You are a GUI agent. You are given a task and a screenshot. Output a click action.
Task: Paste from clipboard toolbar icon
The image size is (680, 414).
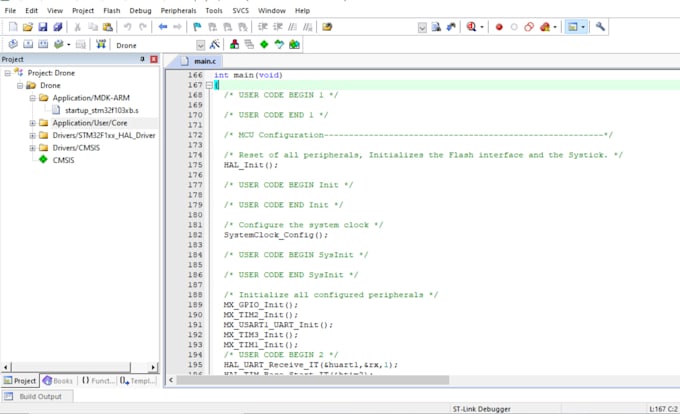click(108, 27)
